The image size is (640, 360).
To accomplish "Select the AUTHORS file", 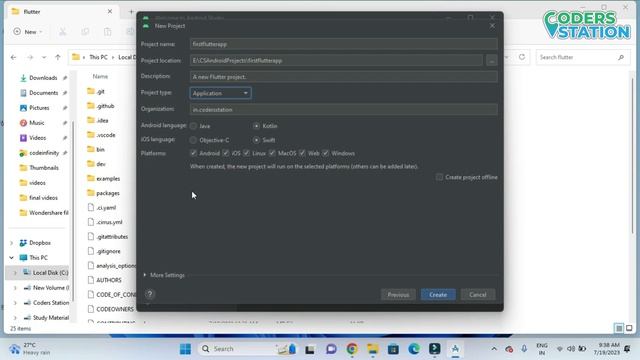I will tap(109, 280).
